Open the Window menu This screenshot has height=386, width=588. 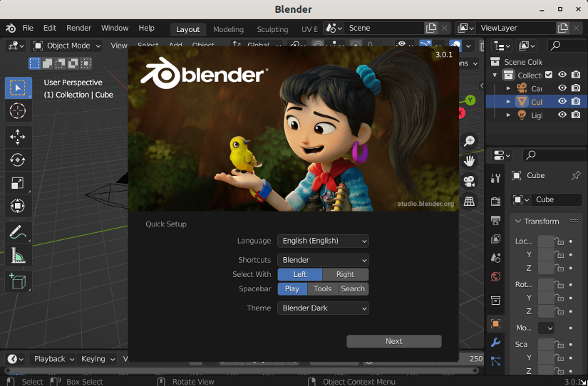(115, 28)
